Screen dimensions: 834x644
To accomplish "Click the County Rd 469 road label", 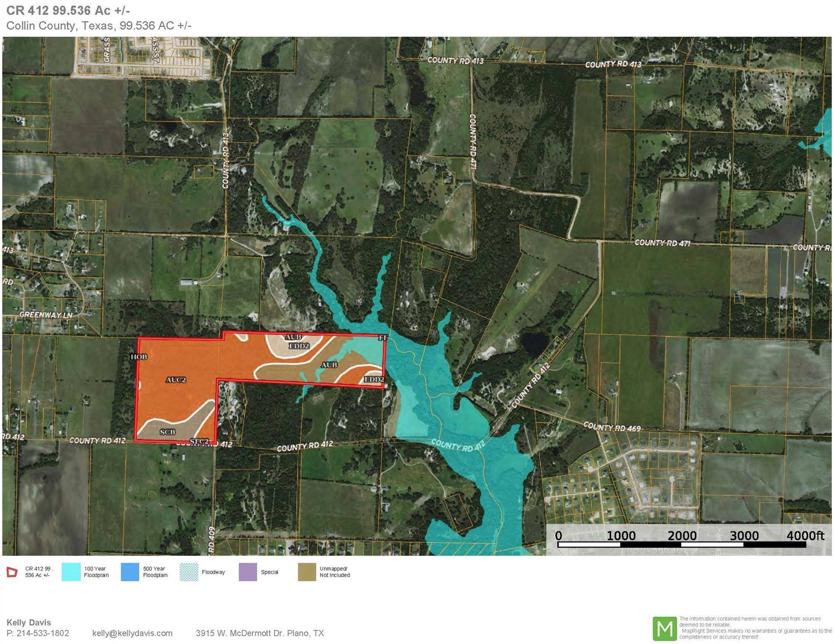I will click(612, 427).
